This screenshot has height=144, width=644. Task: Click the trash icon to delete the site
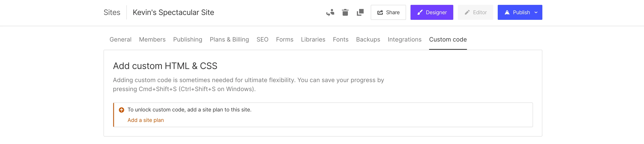pos(345,12)
